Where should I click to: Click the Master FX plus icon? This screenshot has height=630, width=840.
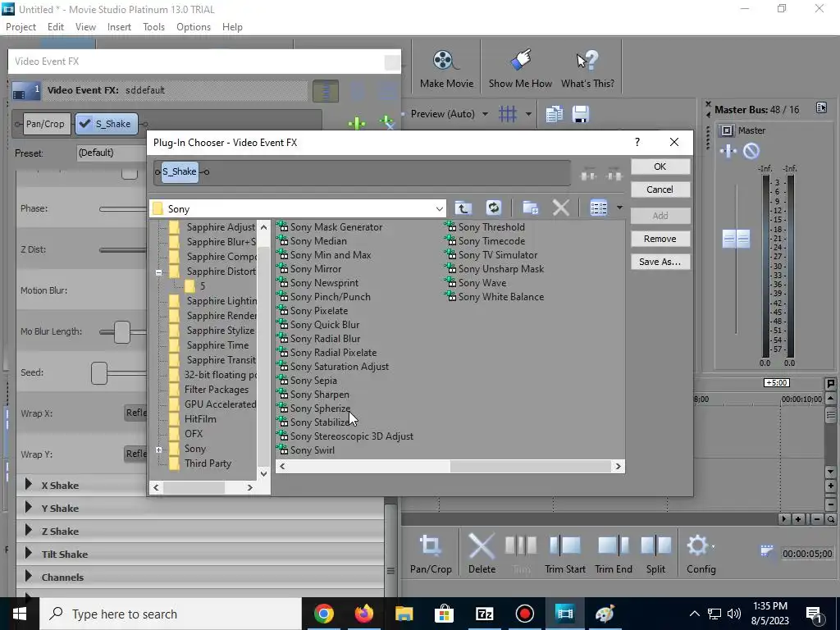click(x=728, y=151)
